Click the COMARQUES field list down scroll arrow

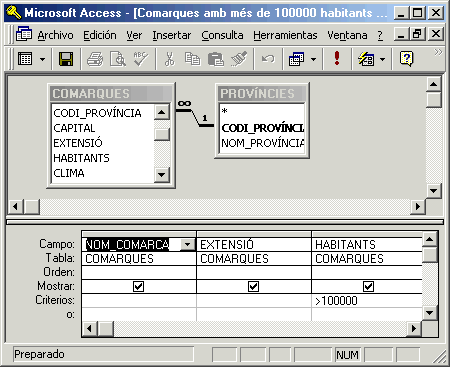[x=162, y=174]
